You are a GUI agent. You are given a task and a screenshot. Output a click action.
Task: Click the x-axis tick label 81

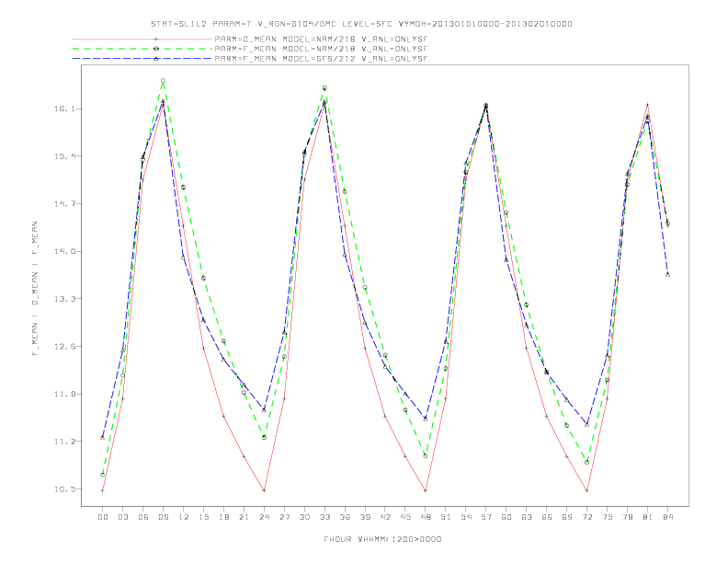coord(648,517)
